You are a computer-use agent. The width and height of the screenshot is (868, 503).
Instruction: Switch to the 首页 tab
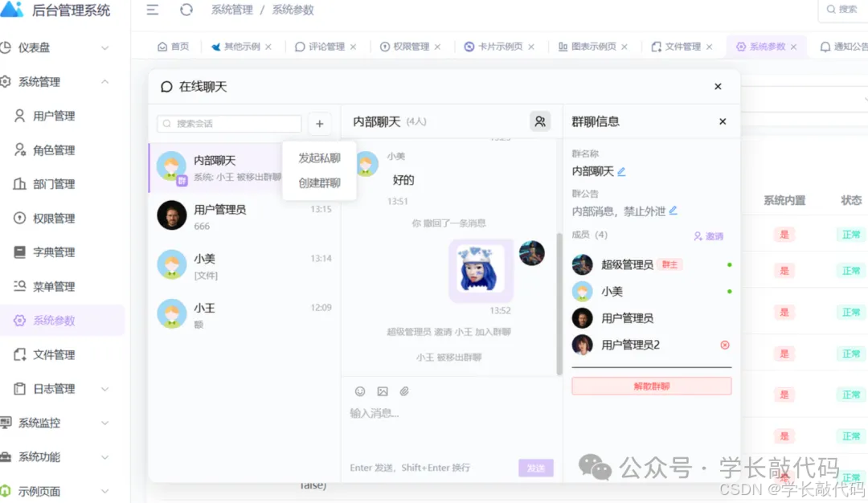point(174,47)
